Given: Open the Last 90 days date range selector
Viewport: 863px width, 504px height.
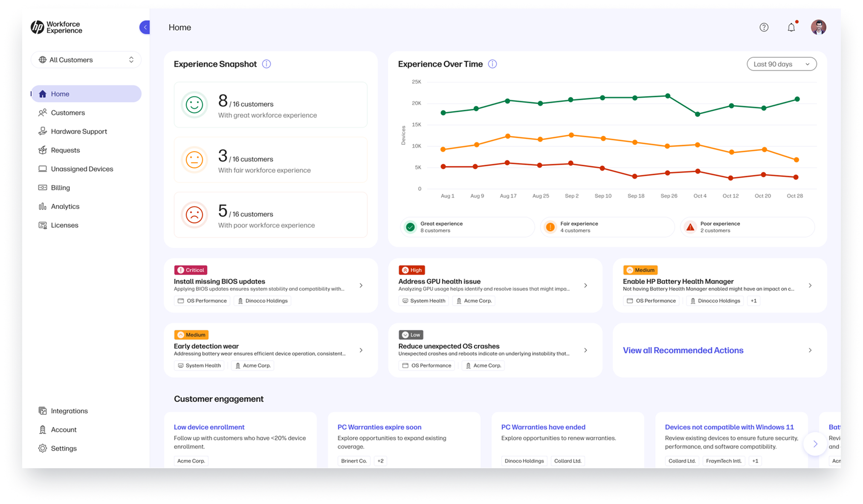Looking at the screenshot, I should [782, 64].
